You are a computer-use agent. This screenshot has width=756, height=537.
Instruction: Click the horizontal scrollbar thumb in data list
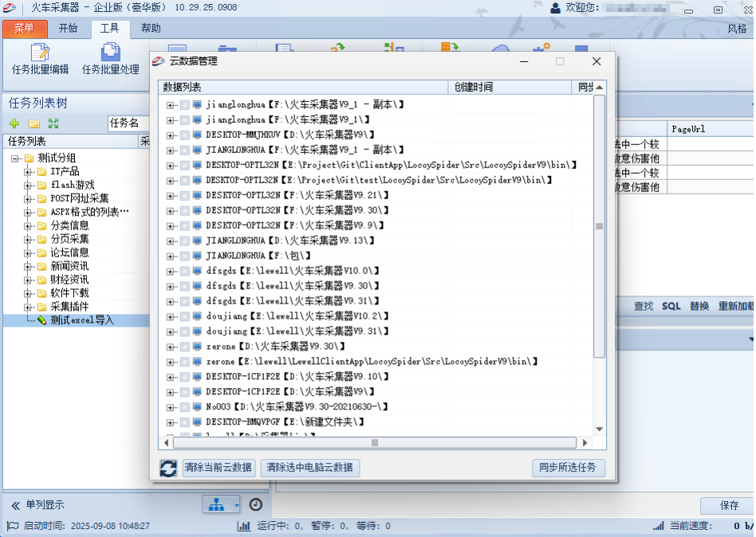click(375, 443)
